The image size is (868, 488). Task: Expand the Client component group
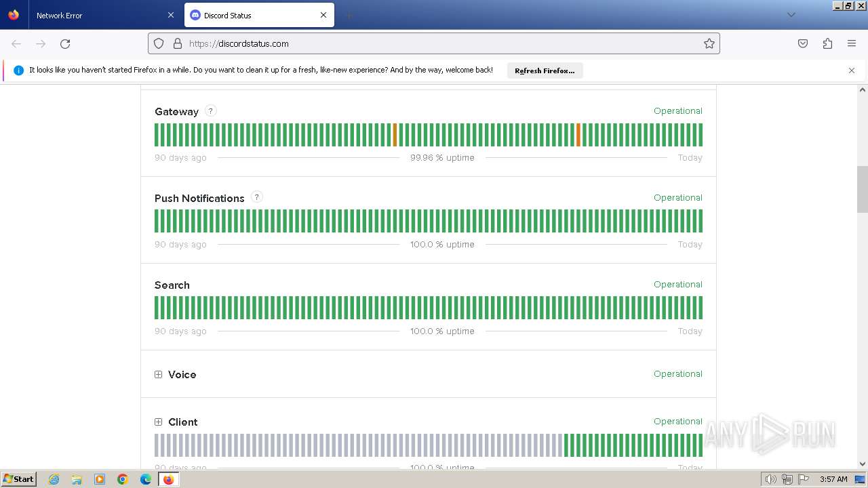pos(158,422)
